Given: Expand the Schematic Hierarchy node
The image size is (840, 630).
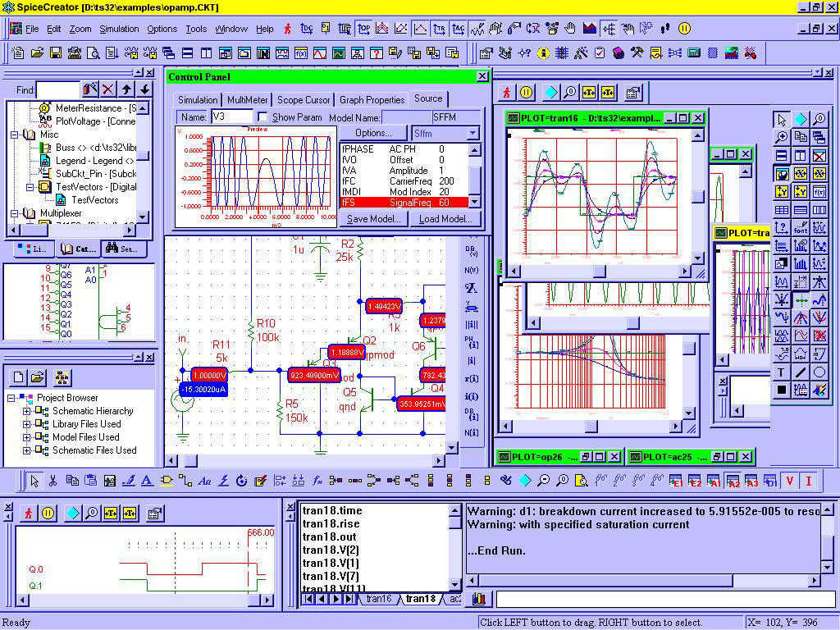Looking at the screenshot, I should (x=26, y=412).
